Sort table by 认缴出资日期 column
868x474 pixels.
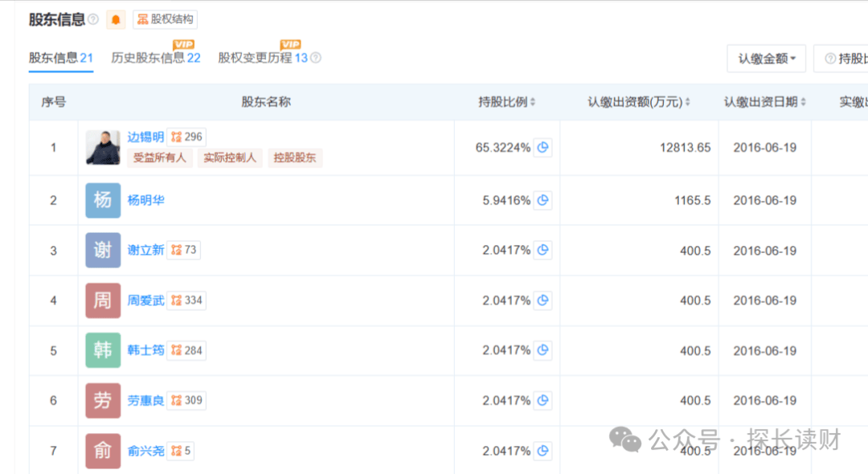(764, 102)
